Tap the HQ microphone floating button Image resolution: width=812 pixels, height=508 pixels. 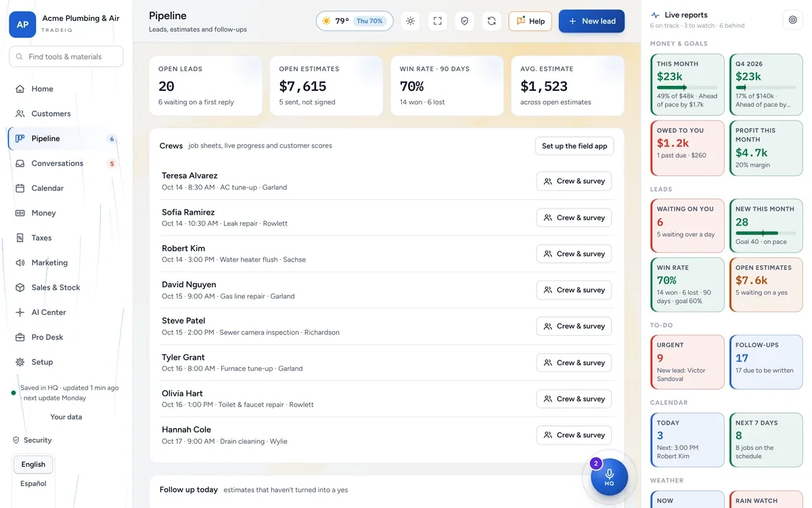(609, 477)
